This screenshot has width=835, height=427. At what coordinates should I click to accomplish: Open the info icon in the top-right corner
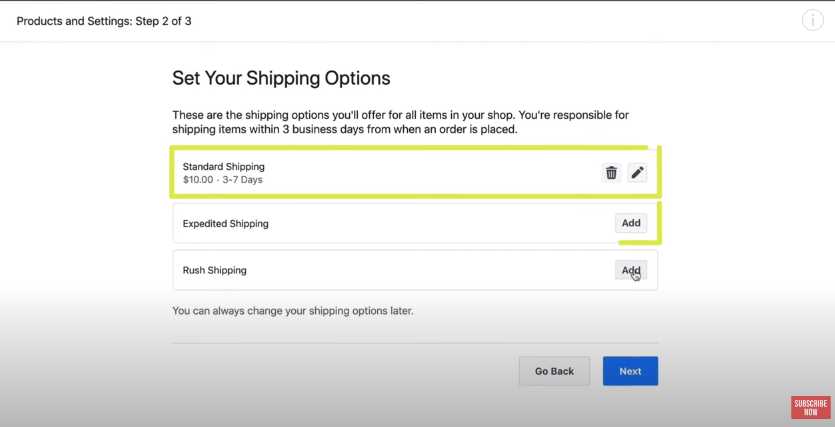click(813, 21)
